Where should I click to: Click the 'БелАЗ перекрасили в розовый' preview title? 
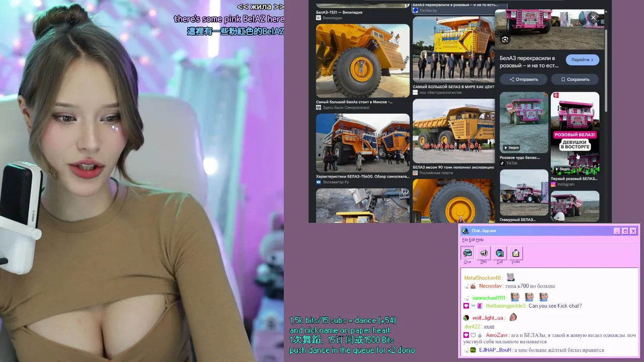(x=529, y=62)
